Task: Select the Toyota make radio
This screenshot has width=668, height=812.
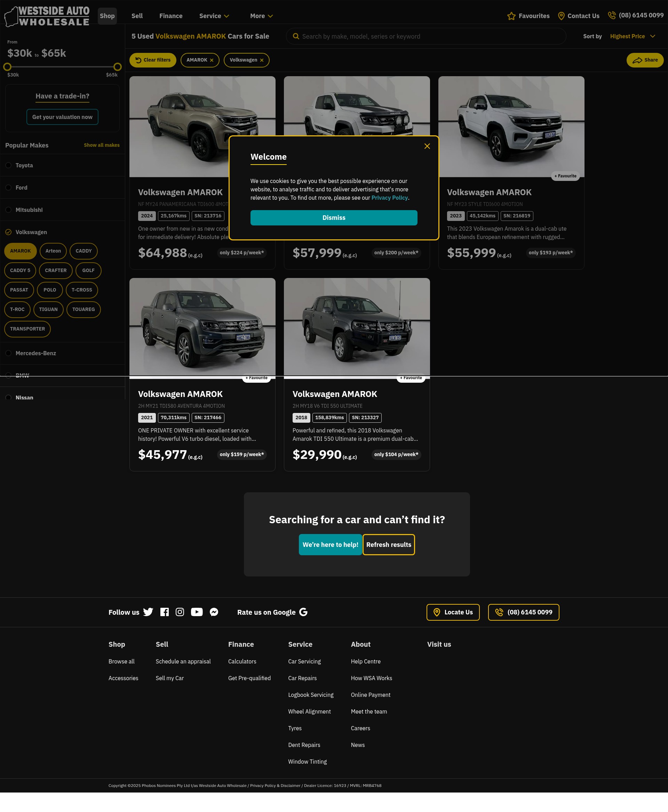Action: point(8,165)
